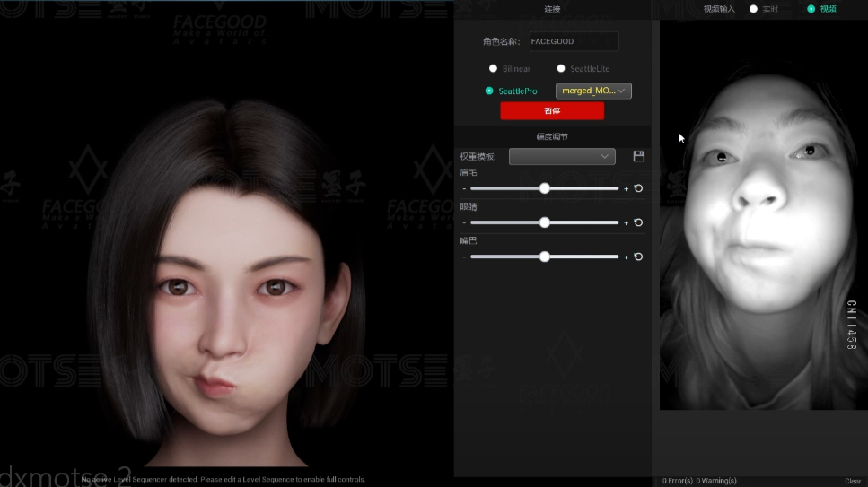Adjust the 眼睛 eye slider handle
The width and height of the screenshot is (868, 487).
point(545,222)
